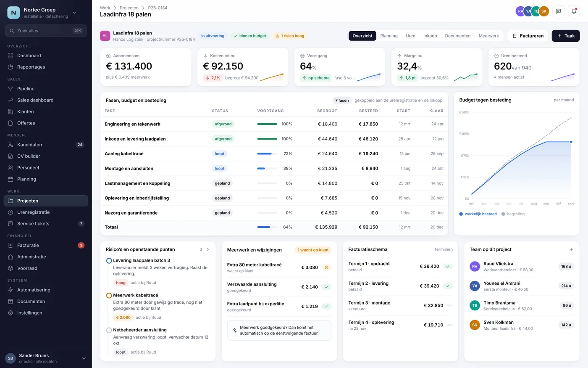Viewport: 588px width, 368px height.
Task: Click the Aanleg kabeltracé progress bar
Action: click(x=267, y=154)
